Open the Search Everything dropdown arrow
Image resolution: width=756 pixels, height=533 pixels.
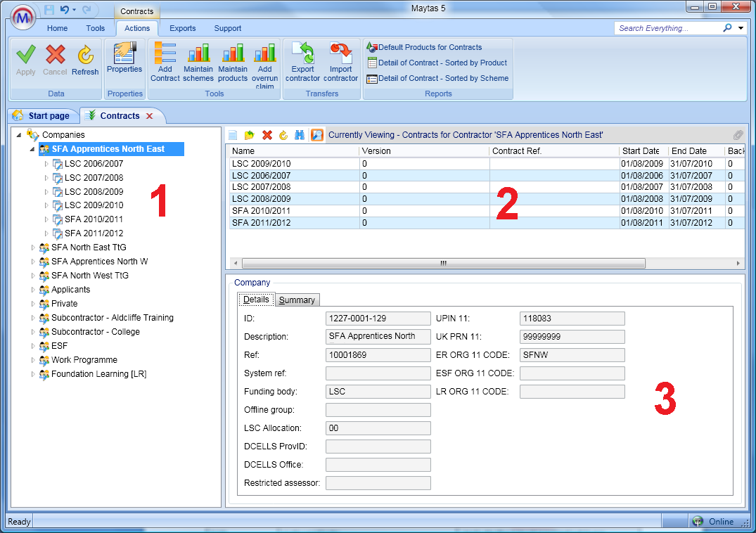tap(741, 29)
